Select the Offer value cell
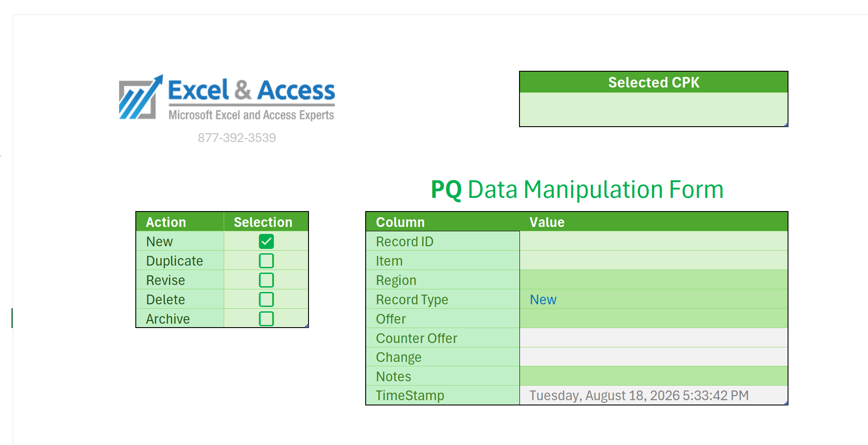The image size is (868, 445). [x=654, y=319]
